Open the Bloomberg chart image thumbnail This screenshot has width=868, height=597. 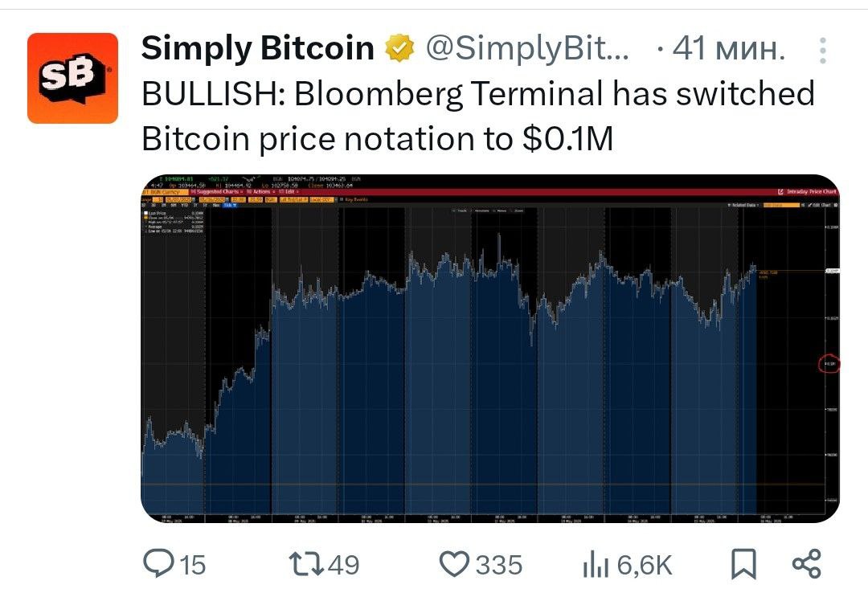click(490, 349)
